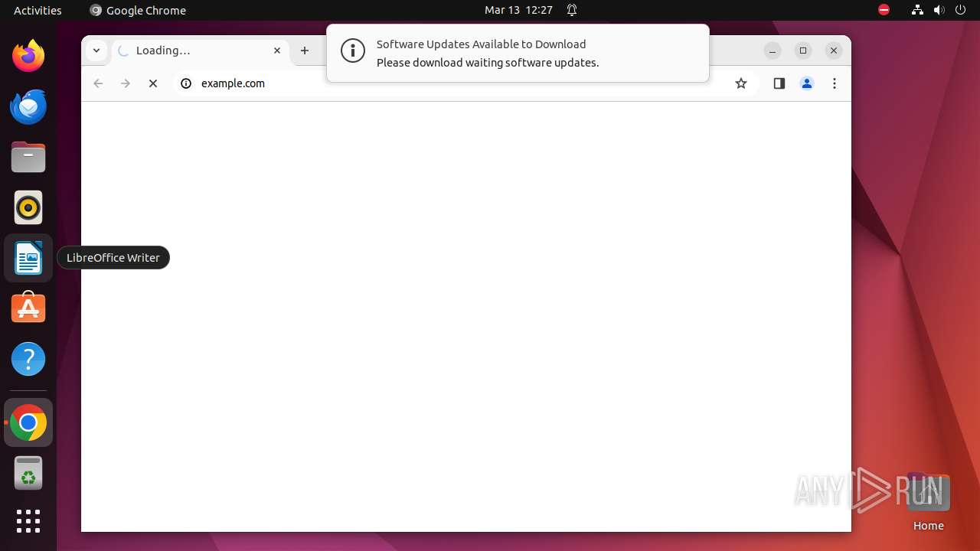Open the volume indicator

click(939, 10)
